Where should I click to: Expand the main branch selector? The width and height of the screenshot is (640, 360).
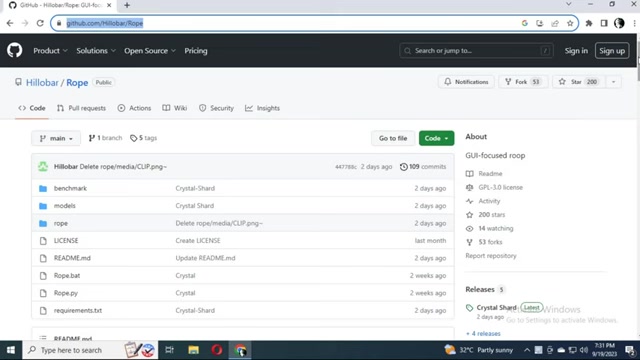click(56, 138)
